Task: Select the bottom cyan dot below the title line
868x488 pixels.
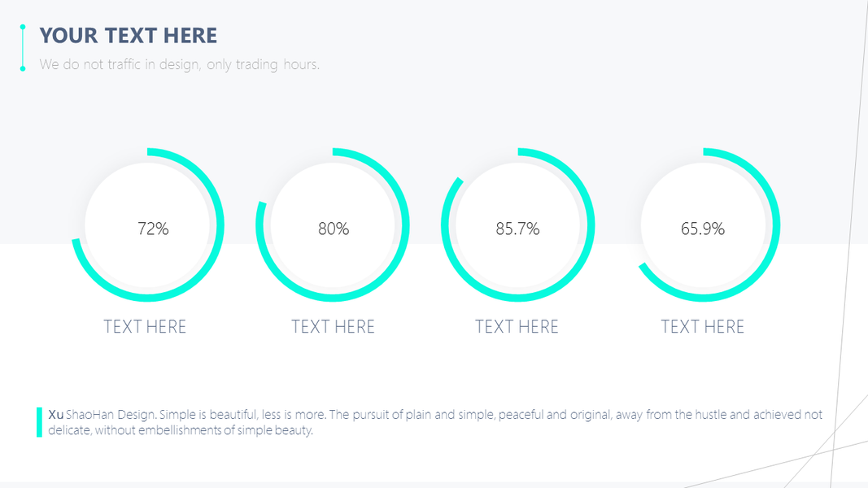Action: (23, 69)
